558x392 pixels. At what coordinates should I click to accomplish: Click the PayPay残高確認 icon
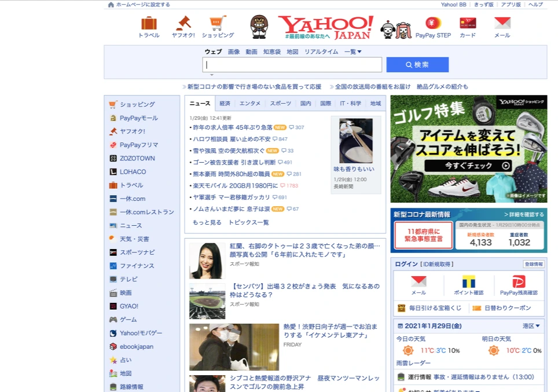[519, 281]
